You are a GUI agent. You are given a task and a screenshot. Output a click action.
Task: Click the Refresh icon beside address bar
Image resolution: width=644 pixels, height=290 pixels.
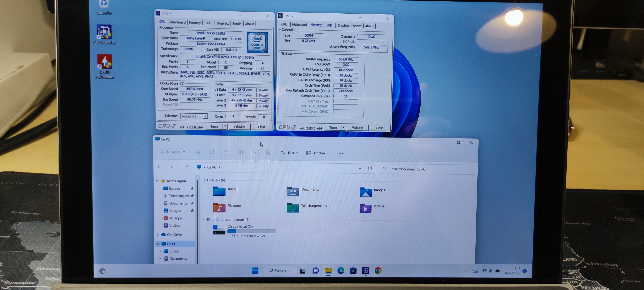pos(370,168)
